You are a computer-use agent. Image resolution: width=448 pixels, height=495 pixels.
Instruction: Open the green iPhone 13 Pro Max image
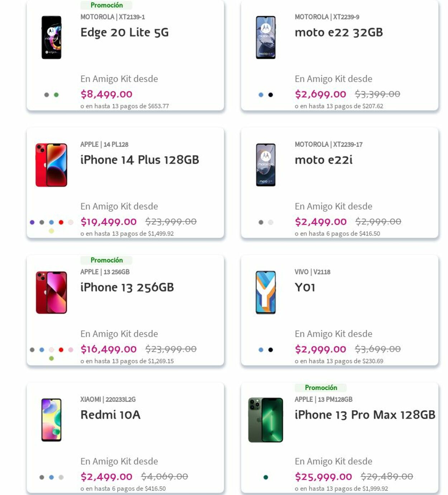coord(266,420)
